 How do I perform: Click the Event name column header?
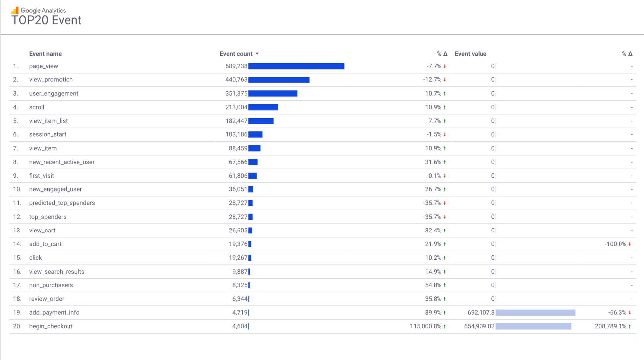45,54
